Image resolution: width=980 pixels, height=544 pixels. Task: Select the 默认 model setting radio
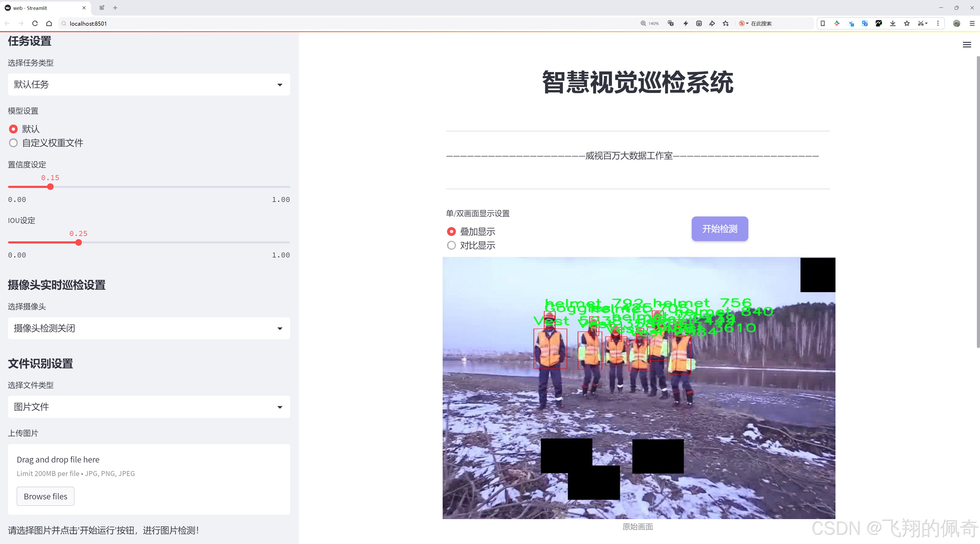point(13,129)
